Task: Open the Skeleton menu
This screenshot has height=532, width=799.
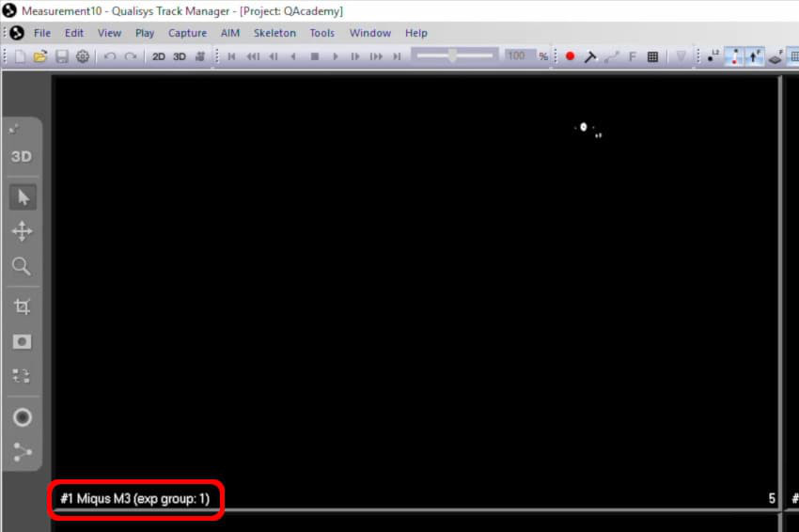Action: pyautogui.click(x=274, y=33)
